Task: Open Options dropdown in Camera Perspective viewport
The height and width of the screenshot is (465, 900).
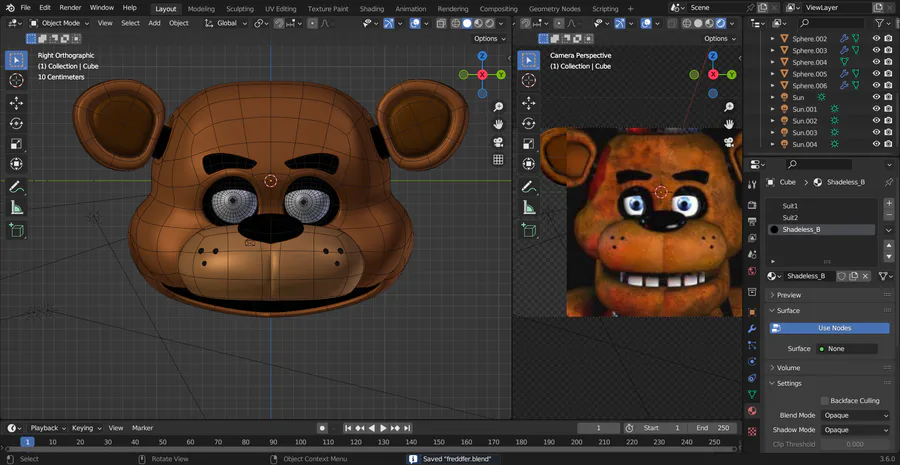Action: 720,38
